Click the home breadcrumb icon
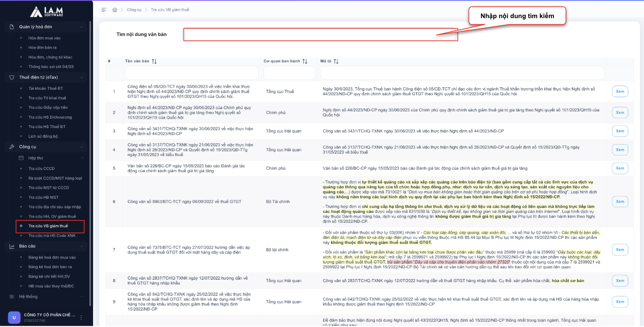 (115, 10)
